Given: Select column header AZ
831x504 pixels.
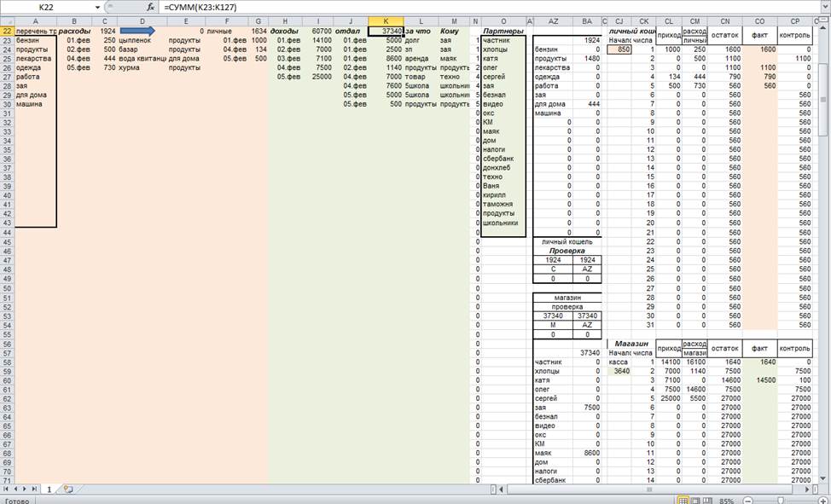Looking at the screenshot, I should point(554,21).
